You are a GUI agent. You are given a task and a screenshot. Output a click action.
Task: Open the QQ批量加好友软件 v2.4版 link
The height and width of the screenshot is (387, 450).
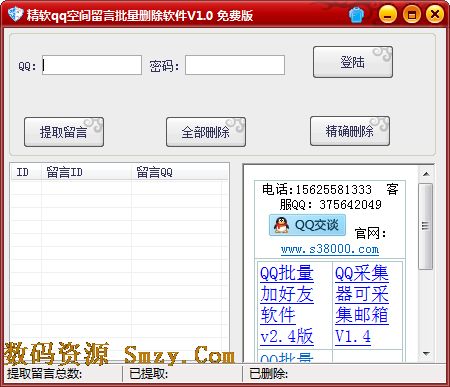pyautogui.click(x=287, y=305)
